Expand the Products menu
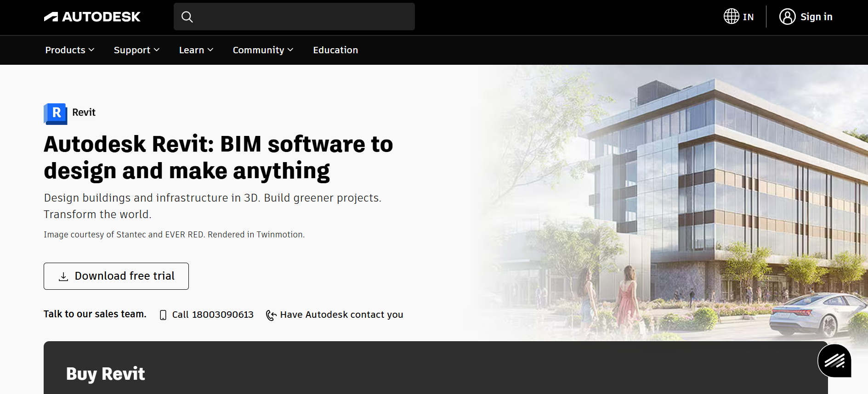The height and width of the screenshot is (394, 868). [x=70, y=50]
